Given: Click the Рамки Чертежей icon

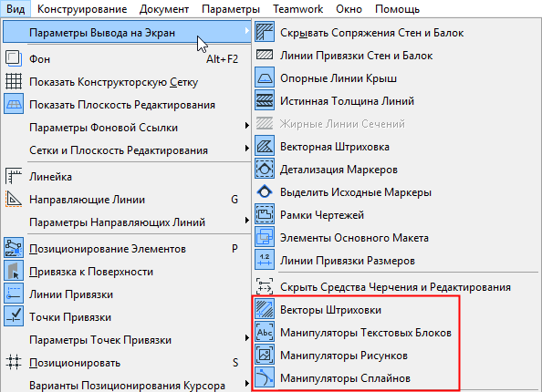Looking at the screenshot, I should tap(265, 214).
